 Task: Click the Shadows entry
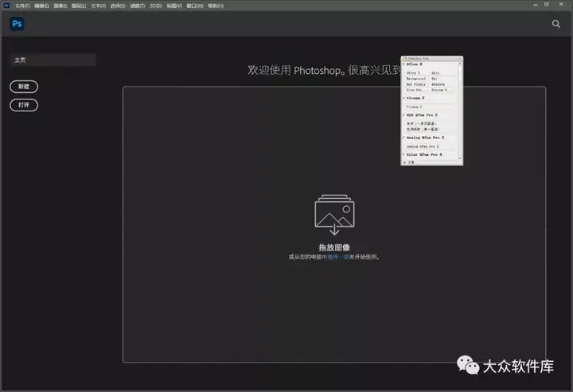(x=439, y=84)
